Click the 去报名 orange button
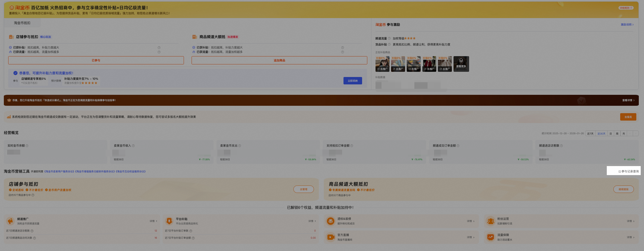The image size is (644, 251). point(628,117)
